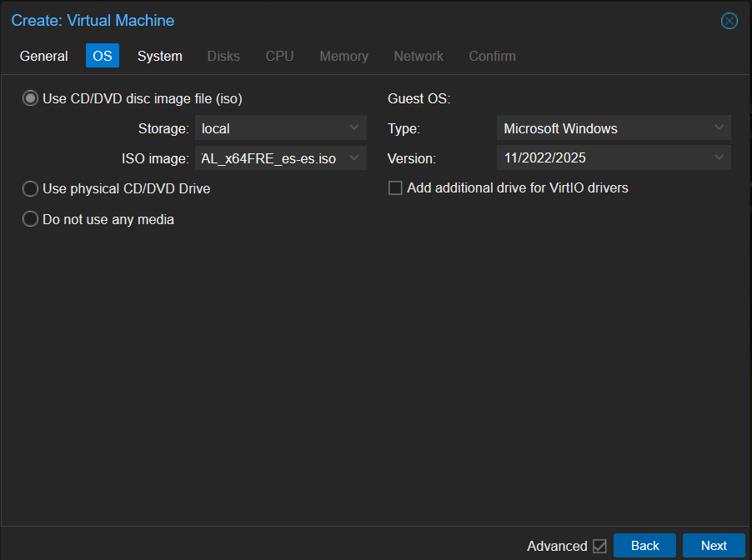Toggle the Advanced checkbox

click(599, 547)
